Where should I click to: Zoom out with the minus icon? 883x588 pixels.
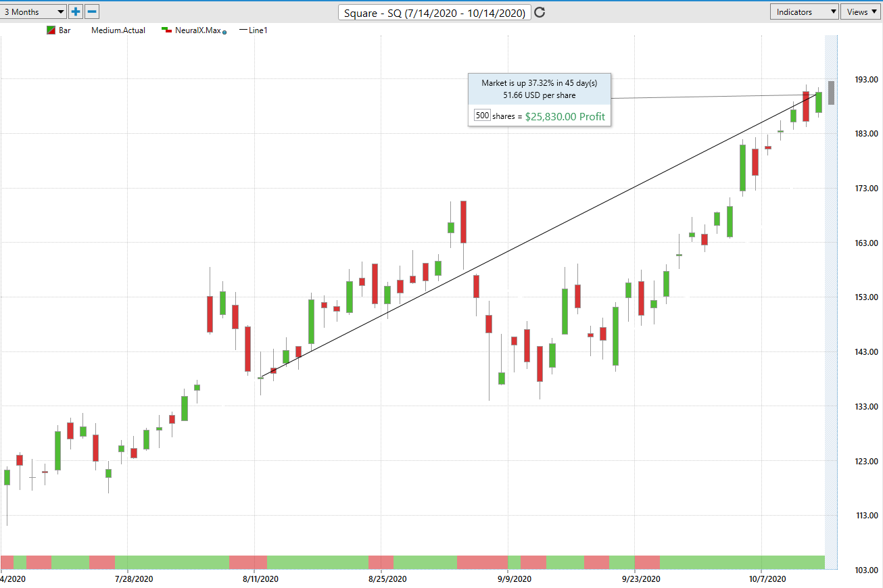(x=93, y=11)
